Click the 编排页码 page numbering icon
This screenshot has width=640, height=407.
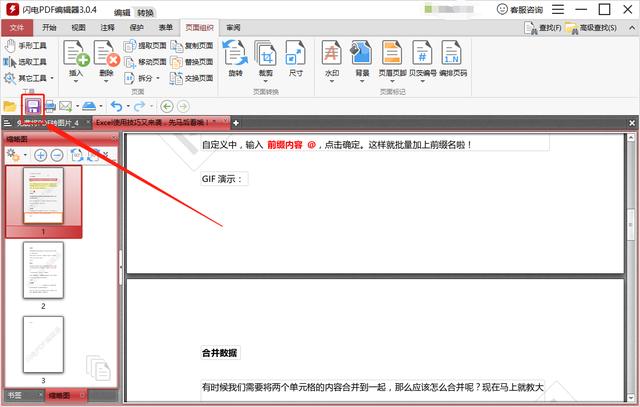tap(452, 58)
